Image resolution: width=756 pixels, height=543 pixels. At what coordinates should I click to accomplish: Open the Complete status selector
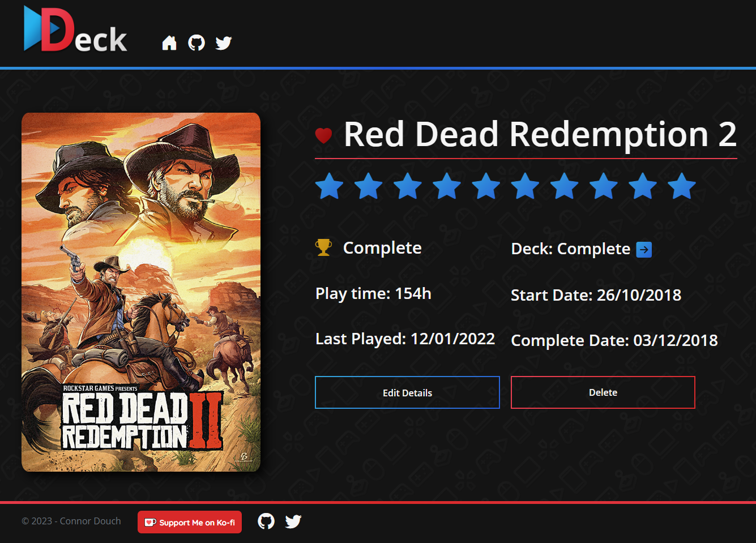pos(382,247)
